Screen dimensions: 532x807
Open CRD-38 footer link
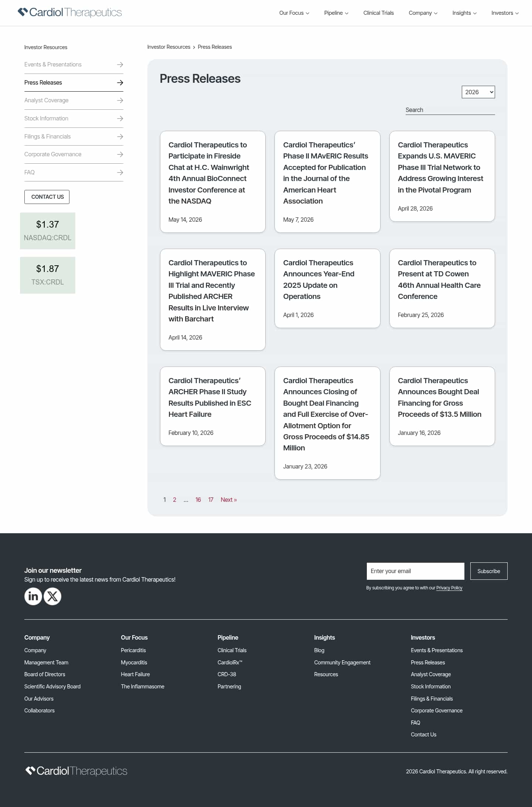(x=227, y=674)
